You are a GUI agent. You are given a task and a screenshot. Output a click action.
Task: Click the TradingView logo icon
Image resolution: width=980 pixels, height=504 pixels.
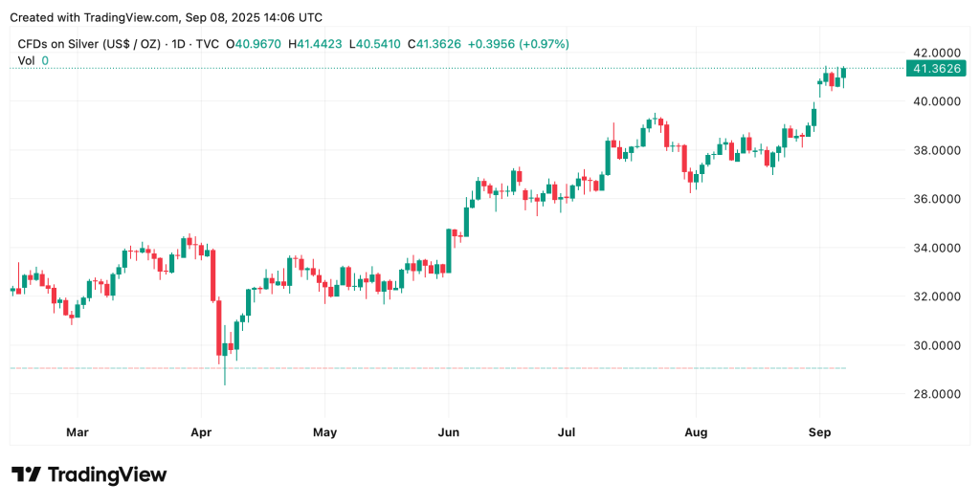[27, 474]
